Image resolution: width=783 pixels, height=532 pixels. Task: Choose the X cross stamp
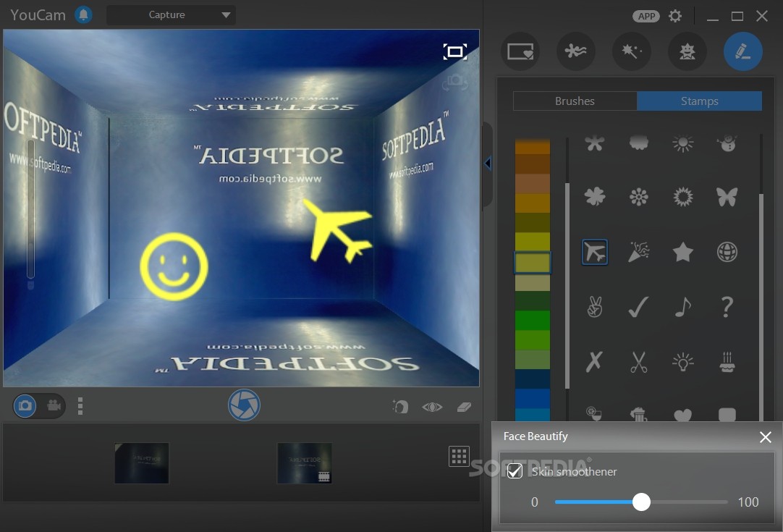point(594,362)
